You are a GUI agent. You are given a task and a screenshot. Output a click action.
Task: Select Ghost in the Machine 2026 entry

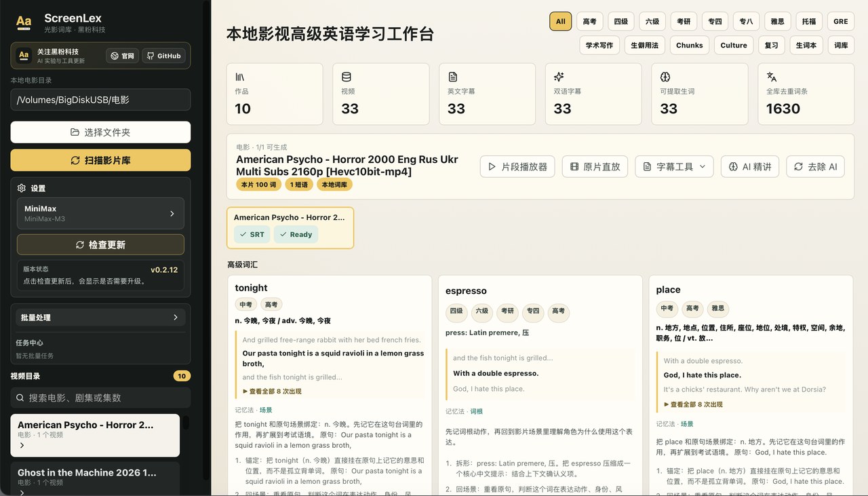(95, 478)
